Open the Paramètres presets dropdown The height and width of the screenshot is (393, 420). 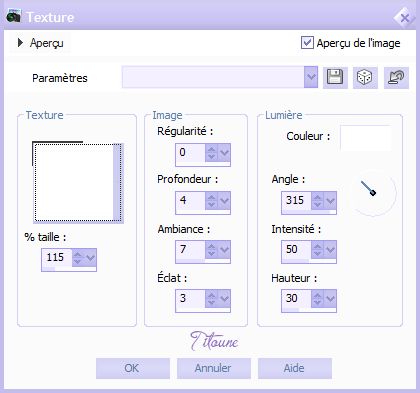click(x=311, y=77)
